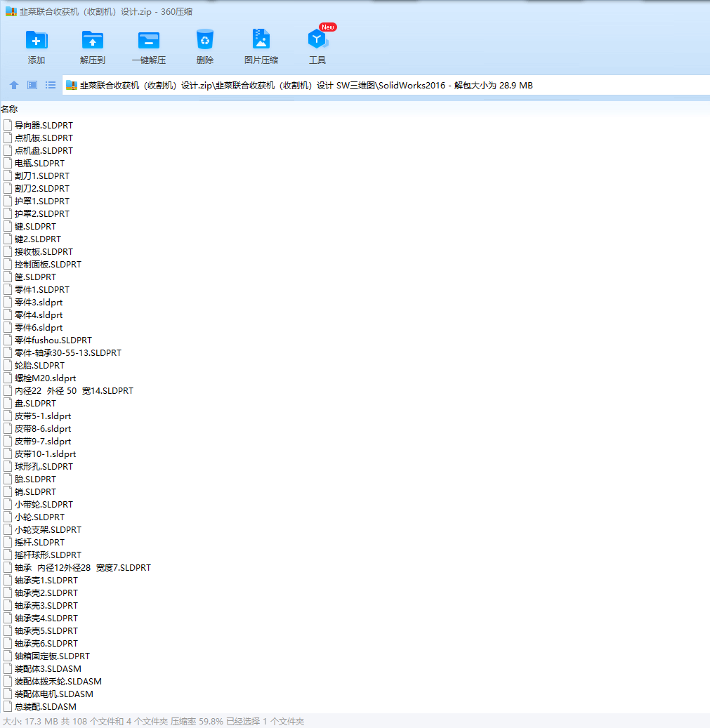The width and height of the screenshot is (710, 728).
Task: Select file 零件1.SLDPRT
Action: 42,289
